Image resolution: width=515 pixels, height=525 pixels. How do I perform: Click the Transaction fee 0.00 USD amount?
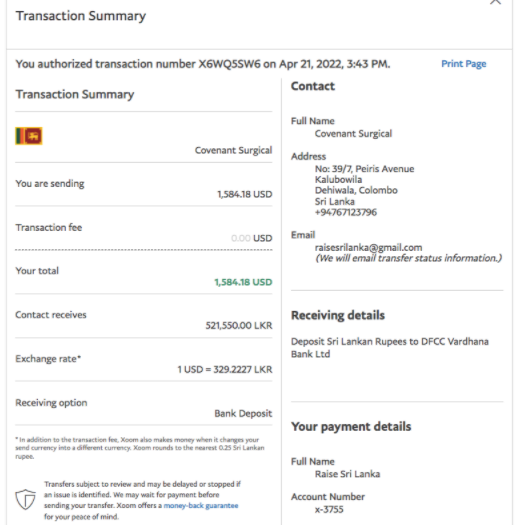(251, 238)
